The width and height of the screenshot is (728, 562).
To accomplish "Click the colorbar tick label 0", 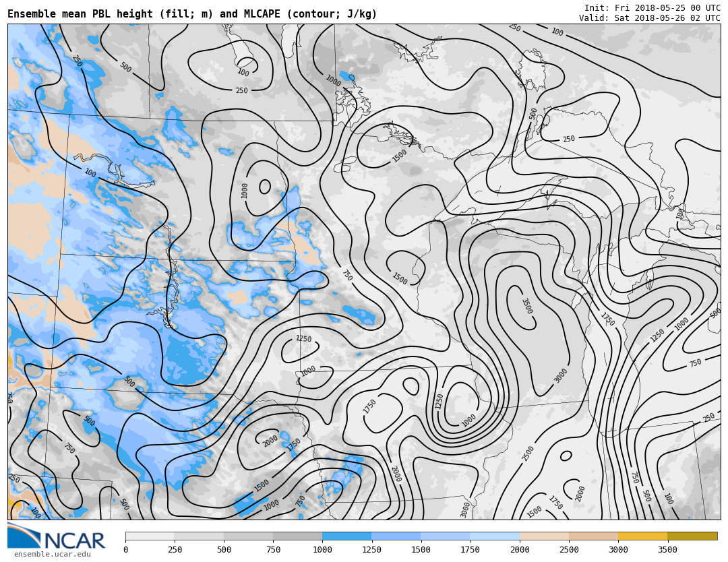I will (x=125, y=550).
